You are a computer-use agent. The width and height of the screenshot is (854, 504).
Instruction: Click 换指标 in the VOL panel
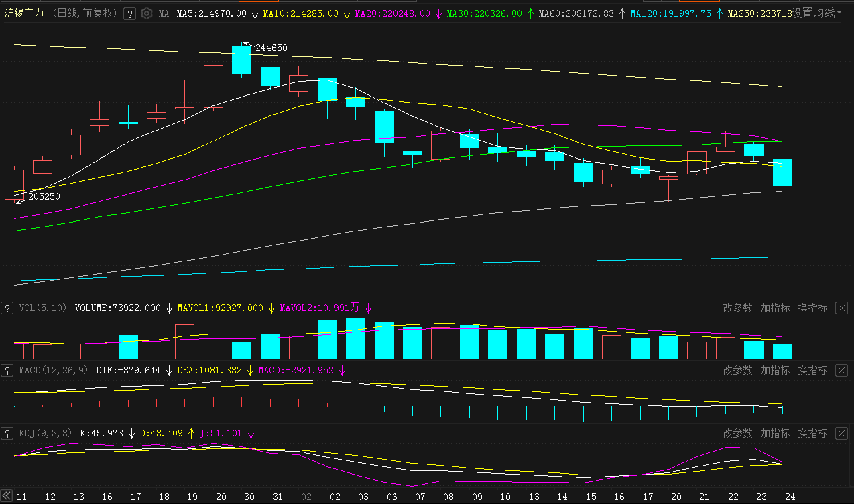pos(812,308)
